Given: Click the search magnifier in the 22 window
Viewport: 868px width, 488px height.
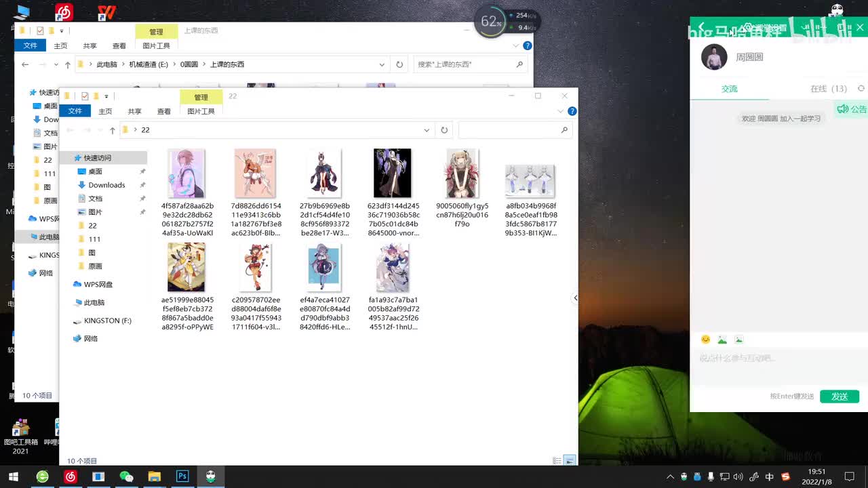Looking at the screenshot, I should point(564,130).
